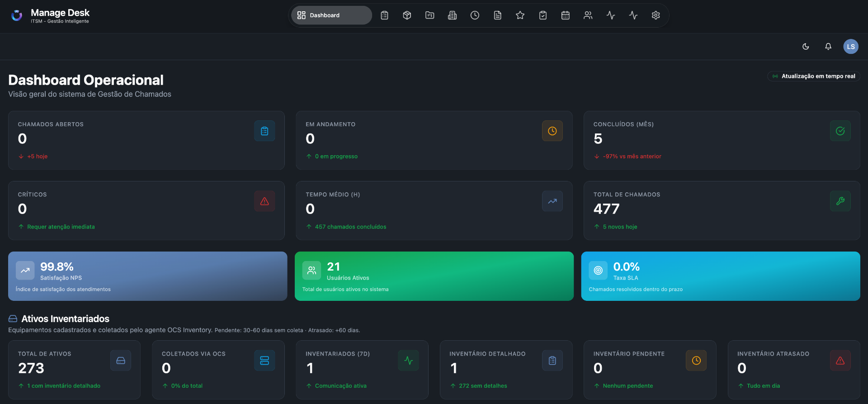Click 'Nenhum pendente' text
The image size is (868, 404).
[628, 386]
